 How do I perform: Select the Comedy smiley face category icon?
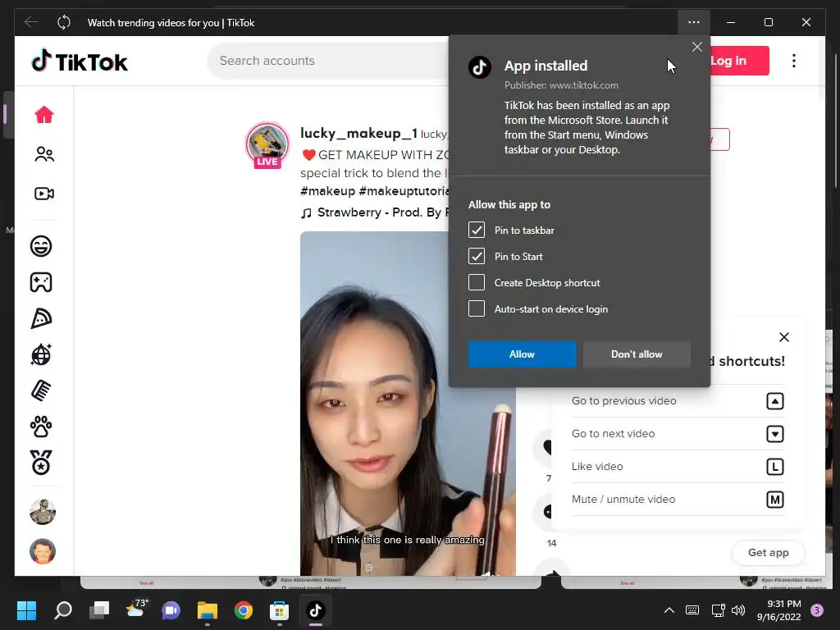[41, 246]
